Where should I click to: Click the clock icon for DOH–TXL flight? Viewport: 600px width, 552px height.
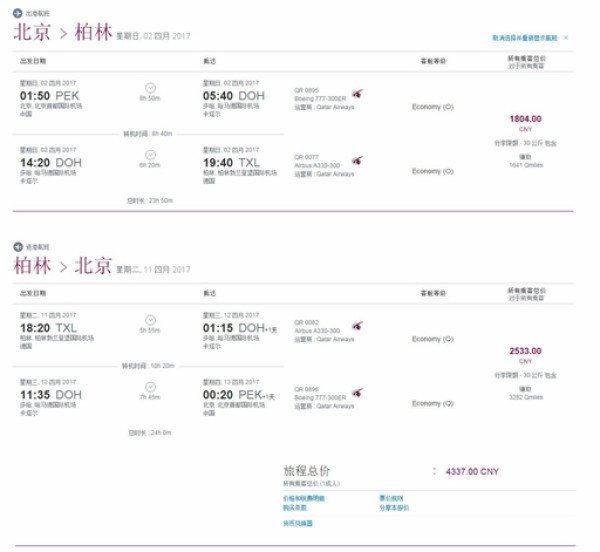pos(150,154)
